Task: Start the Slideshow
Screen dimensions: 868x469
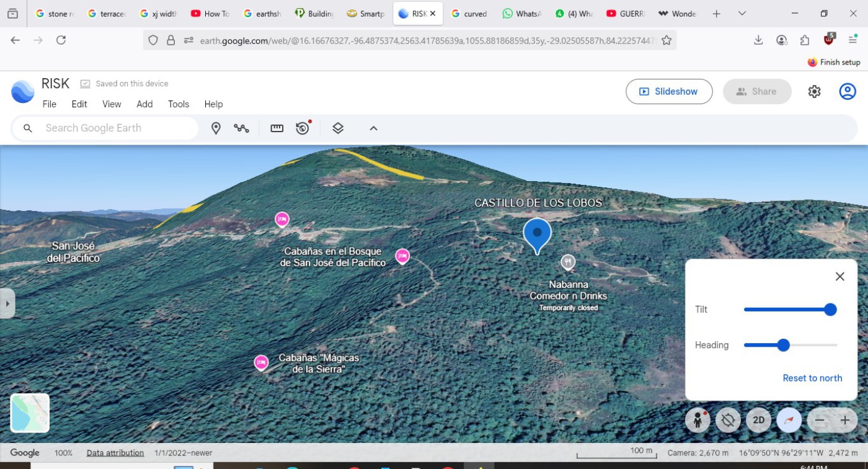Action: coord(668,92)
